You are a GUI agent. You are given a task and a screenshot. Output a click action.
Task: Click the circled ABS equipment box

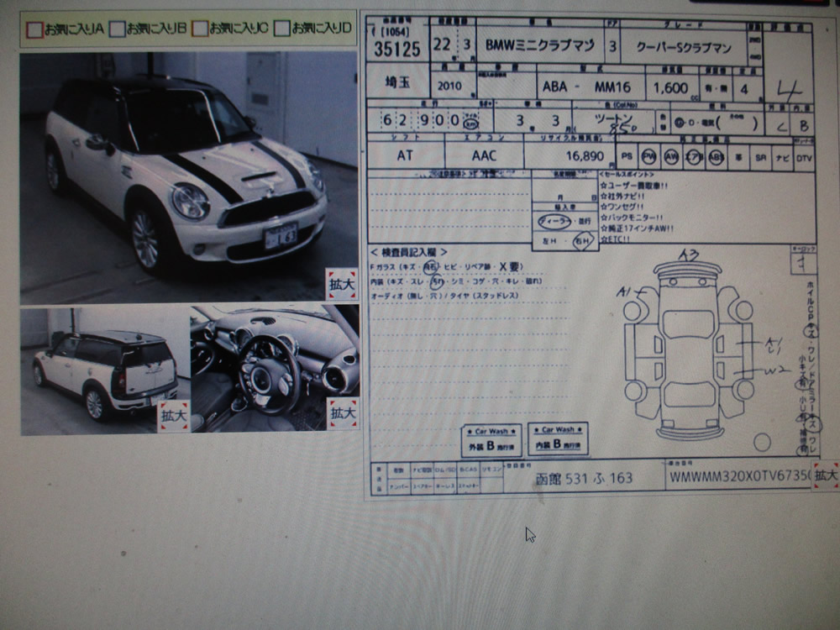point(717,158)
